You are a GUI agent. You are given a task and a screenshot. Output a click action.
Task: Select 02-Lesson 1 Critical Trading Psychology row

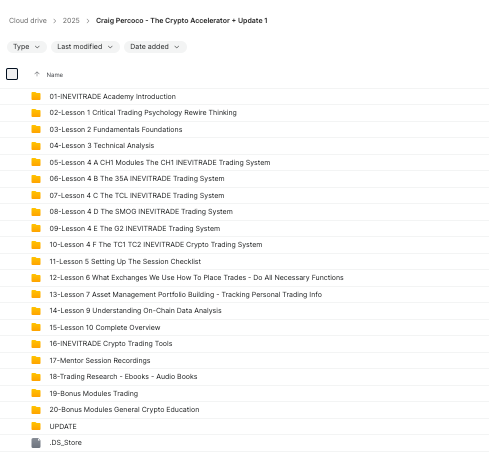tap(244, 113)
